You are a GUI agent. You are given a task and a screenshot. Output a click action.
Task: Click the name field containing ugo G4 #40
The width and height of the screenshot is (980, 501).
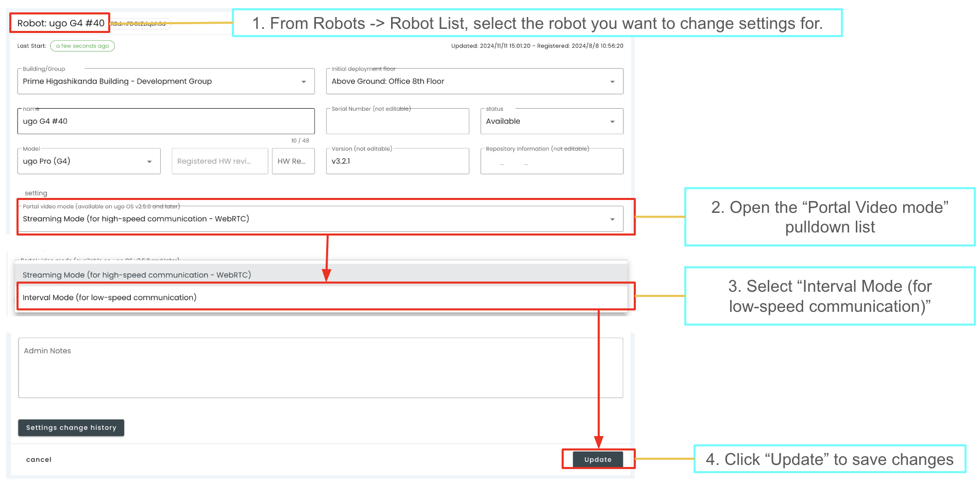point(166,121)
